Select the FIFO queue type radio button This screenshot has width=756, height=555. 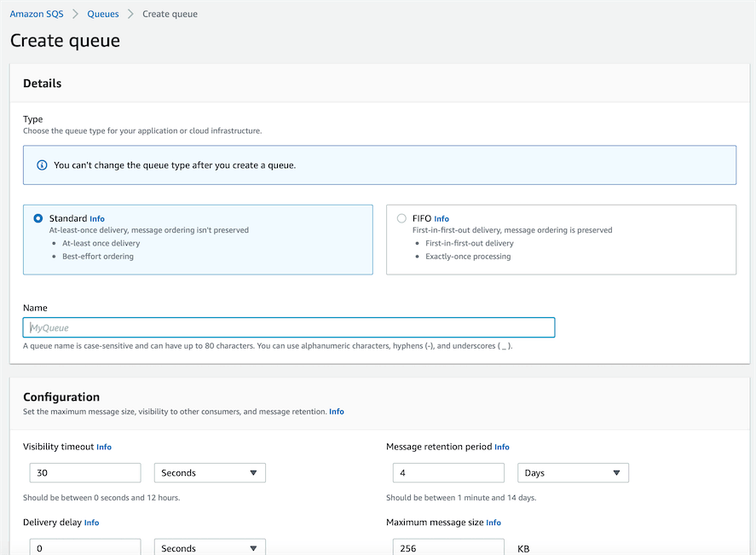coord(401,219)
